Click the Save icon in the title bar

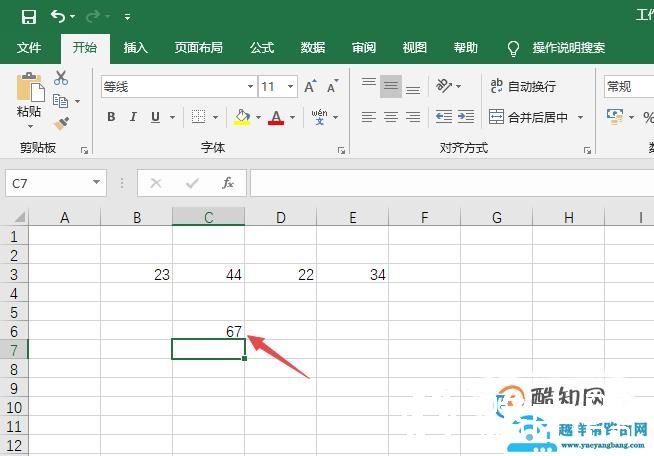click(x=29, y=17)
